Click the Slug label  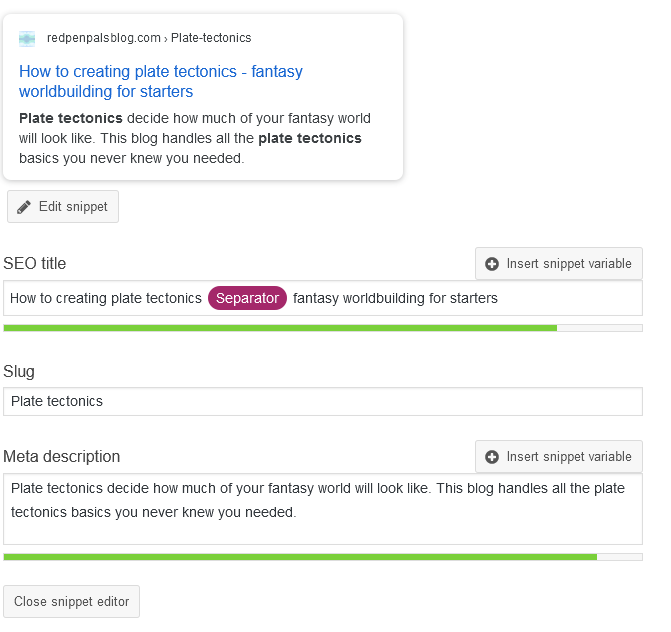coord(19,372)
